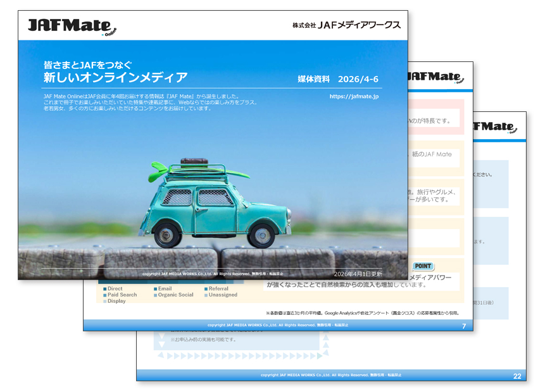Click the JAF Mate Online description paragraph
Screen dimensions: 538x392
coord(150,102)
